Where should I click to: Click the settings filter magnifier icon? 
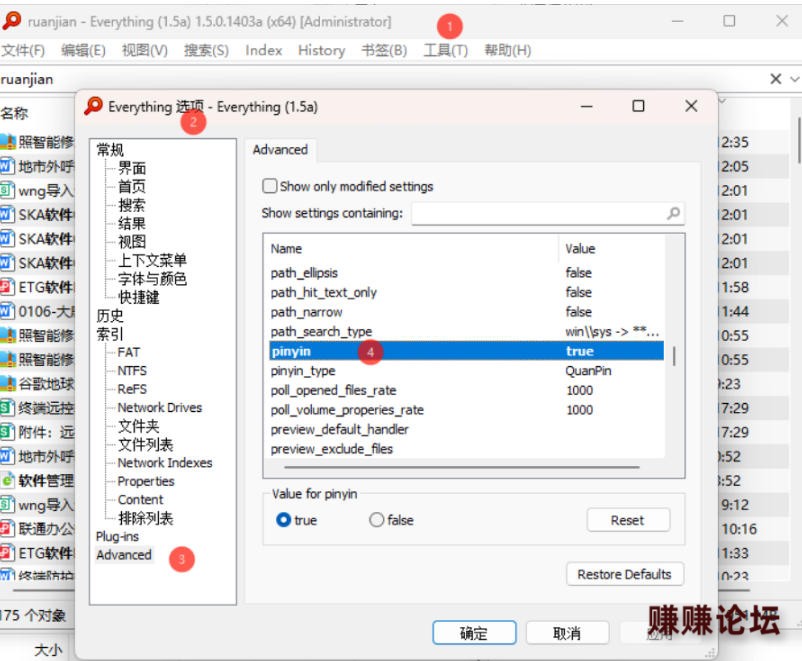pyautogui.click(x=673, y=213)
